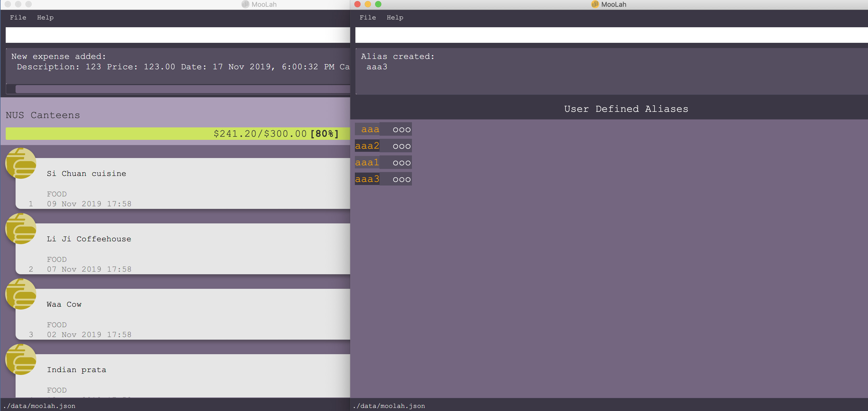The height and width of the screenshot is (411, 868).
Task: Click the MooLah coin icon in right title bar
Action: tap(595, 4)
